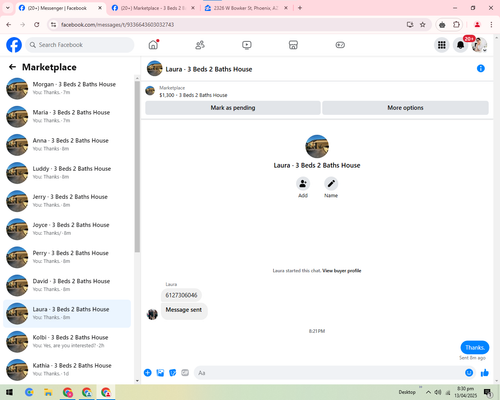Open David's conversation

(67, 285)
